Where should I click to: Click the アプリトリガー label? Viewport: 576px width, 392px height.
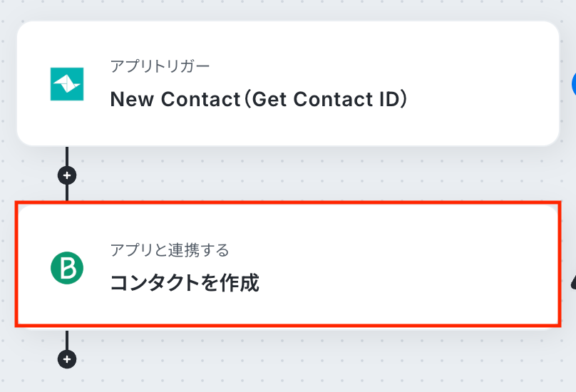click(x=160, y=66)
